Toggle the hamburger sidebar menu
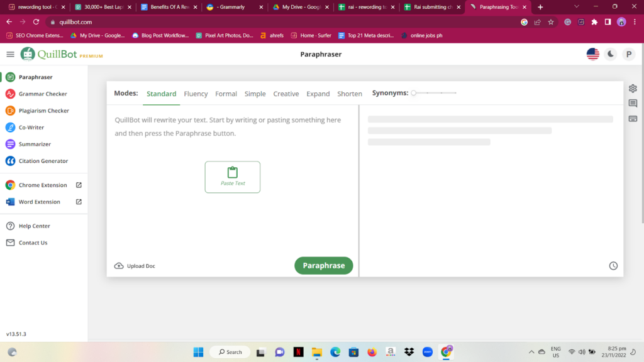The image size is (644, 362). (10, 55)
